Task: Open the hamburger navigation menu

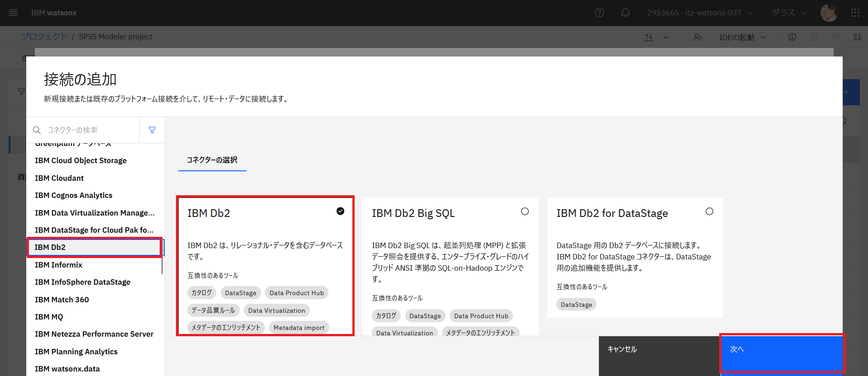Action: tap(13, 13)
